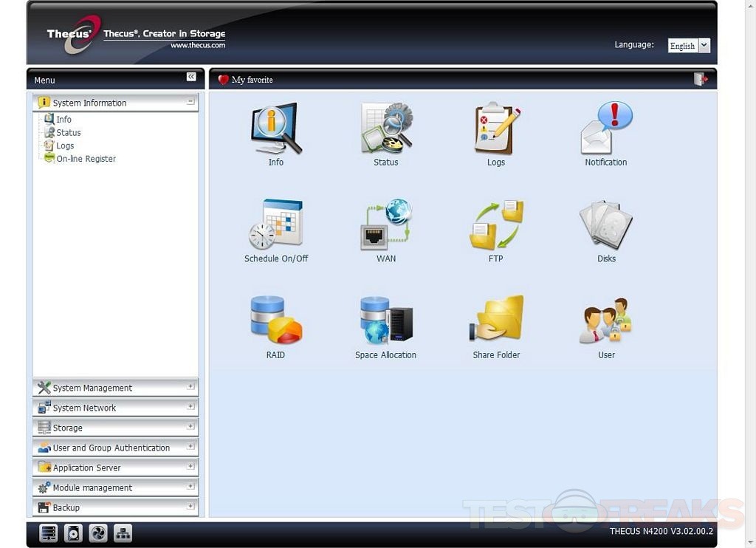The width and height of the screenshot is (756, 548).
Task: Open the WAN settings icon
Action: coord(386,225)
